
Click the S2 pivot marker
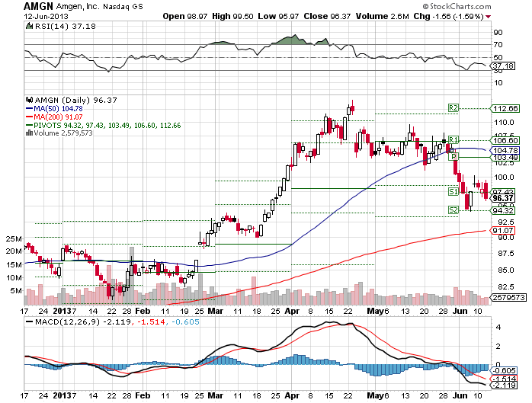click(x=453, y=210)
